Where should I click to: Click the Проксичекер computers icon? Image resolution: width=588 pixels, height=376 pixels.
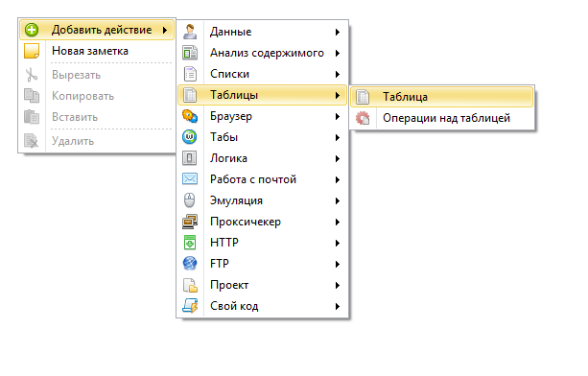[190, 222]
